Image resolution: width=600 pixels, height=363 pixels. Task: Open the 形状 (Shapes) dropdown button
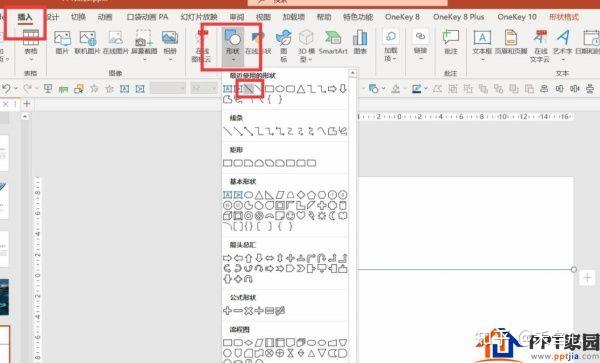(233, 46)
